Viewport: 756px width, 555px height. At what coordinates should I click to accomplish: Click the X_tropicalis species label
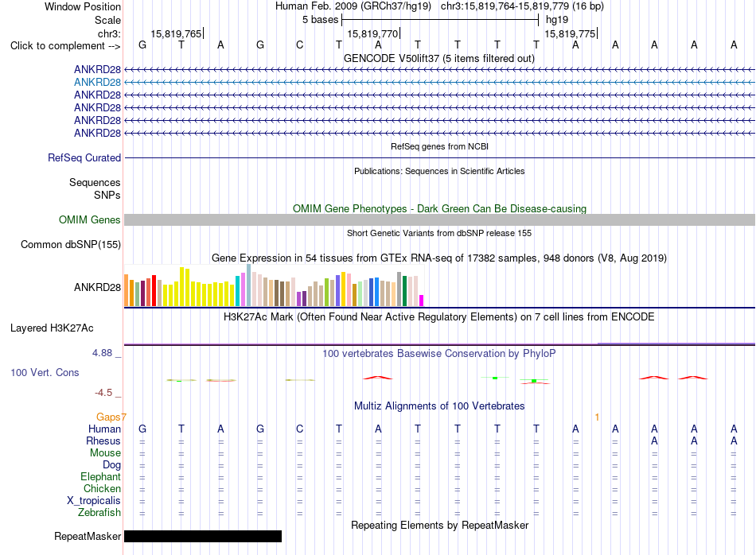pos(94,501)
